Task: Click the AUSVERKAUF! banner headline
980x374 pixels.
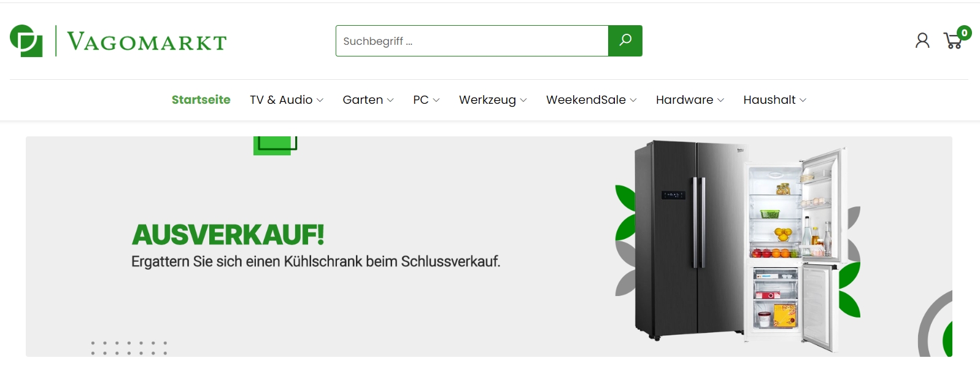Action: tap(228, 235)
